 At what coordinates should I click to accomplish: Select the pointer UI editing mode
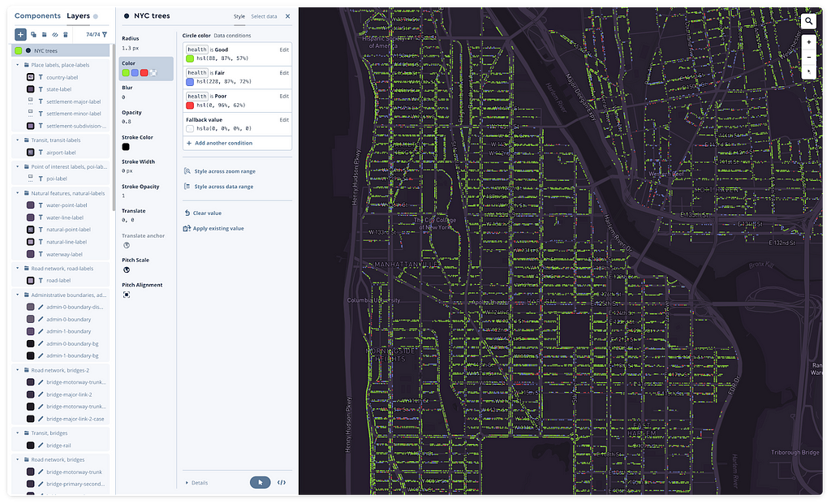260,482
